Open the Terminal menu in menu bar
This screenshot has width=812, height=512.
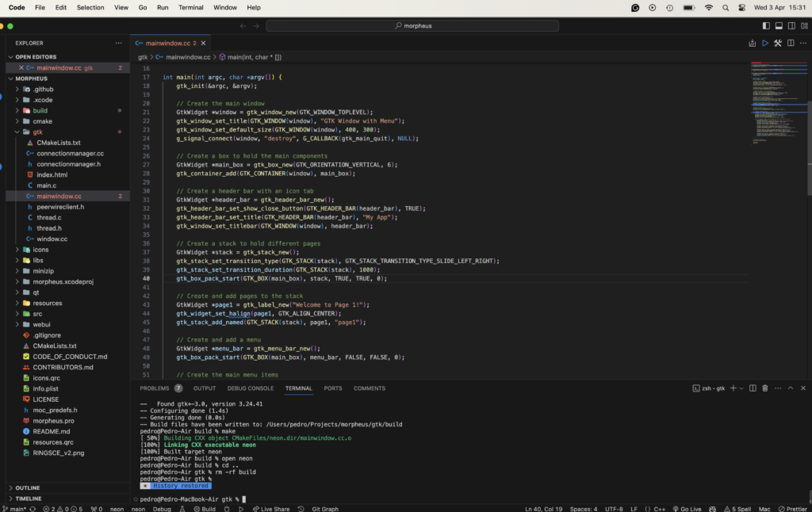click(x=190, y=7)
